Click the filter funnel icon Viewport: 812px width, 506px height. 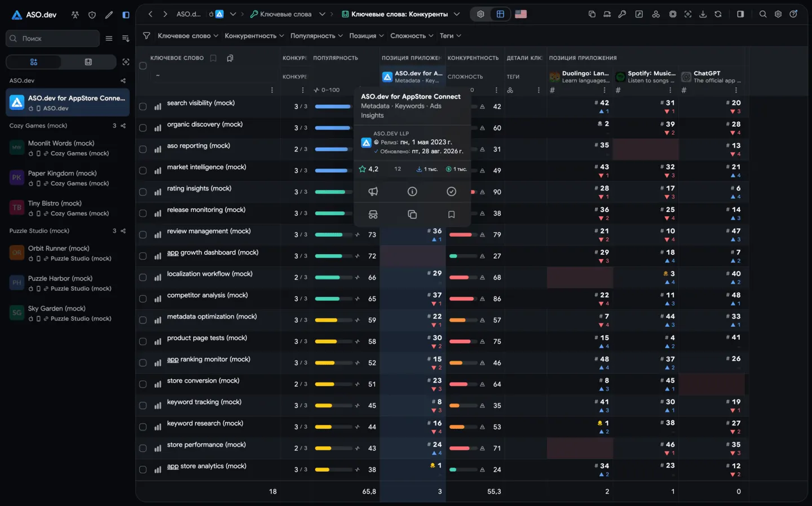[147, 35]
